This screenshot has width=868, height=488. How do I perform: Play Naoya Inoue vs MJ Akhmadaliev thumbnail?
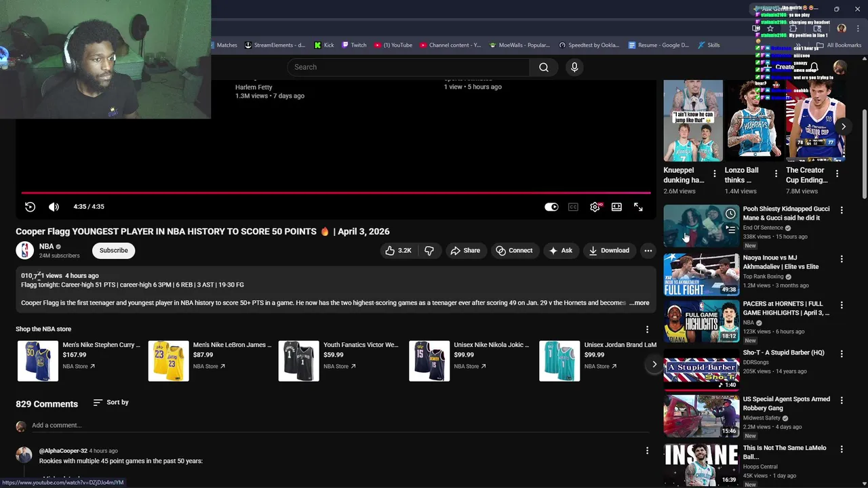point(701,274)
